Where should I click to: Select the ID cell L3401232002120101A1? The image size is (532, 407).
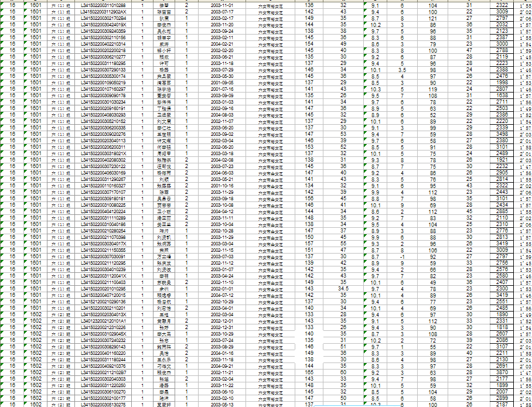103,321
